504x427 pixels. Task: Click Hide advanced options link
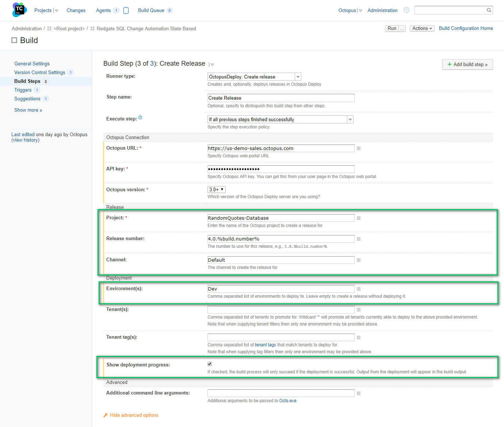pos(134,415)
